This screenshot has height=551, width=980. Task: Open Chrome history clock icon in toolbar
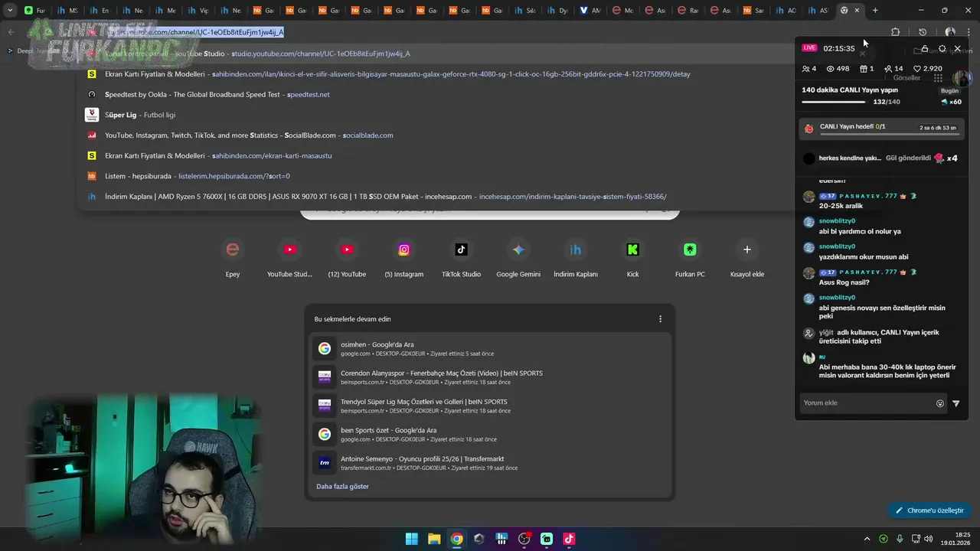pyautogui.click(x=923, y=32)
